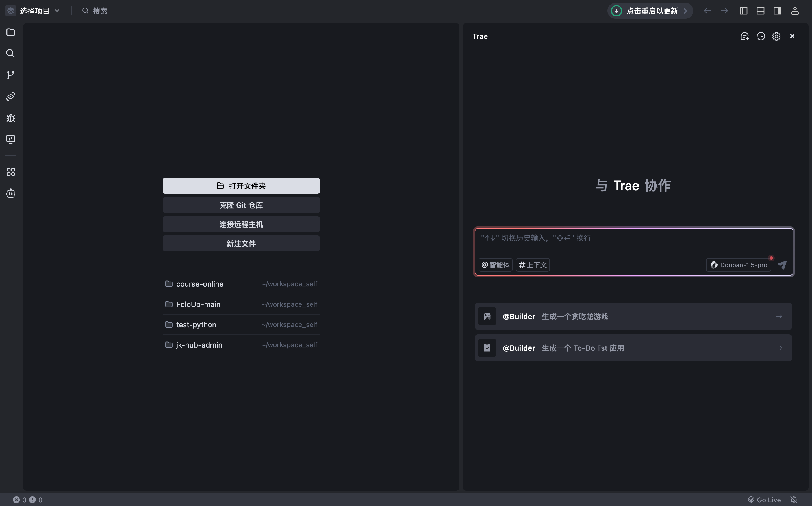Open the Source Control view
812x506 pixels.
click(10, 75)
